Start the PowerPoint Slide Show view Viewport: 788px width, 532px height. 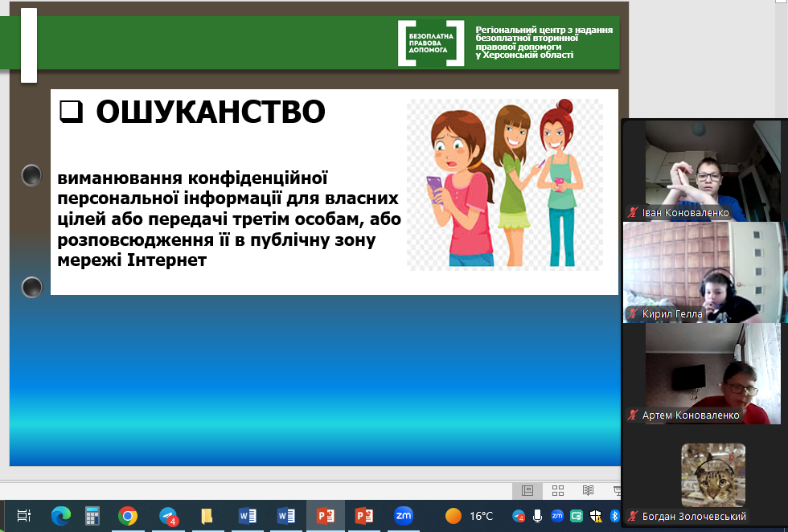pyautogui.click(x=618, y=491)
